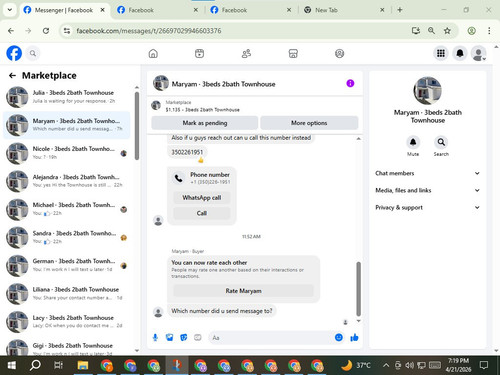Click the browser address bar URL
Viewport: 500px width, 375px height.
click(x=149, y=31)
